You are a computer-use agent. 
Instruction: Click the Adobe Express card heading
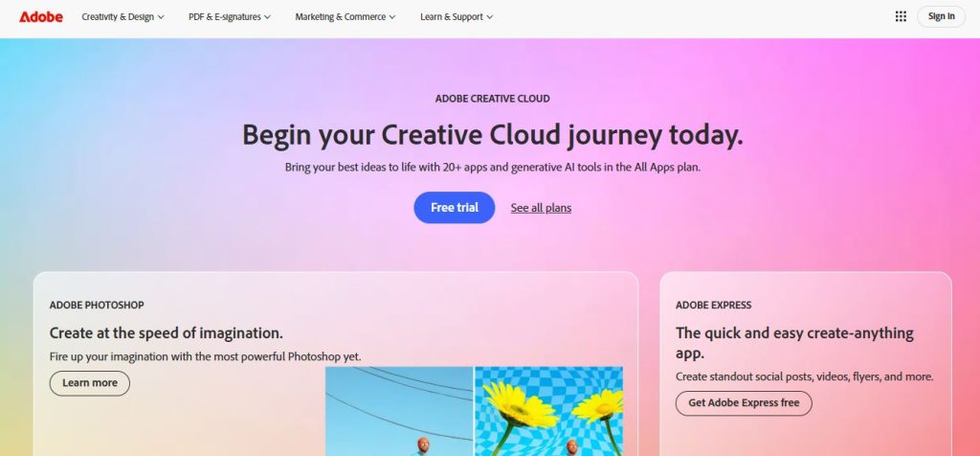pyautogui.click(x=794, y=343)
